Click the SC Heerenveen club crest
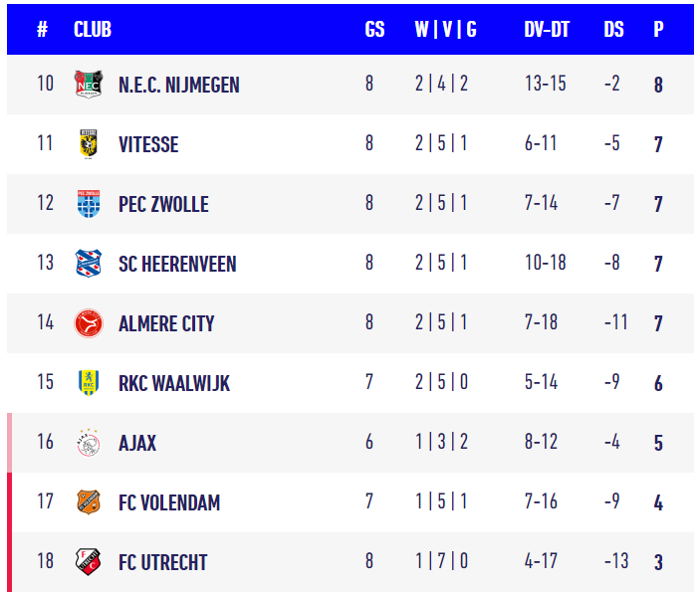 point(89,264)
